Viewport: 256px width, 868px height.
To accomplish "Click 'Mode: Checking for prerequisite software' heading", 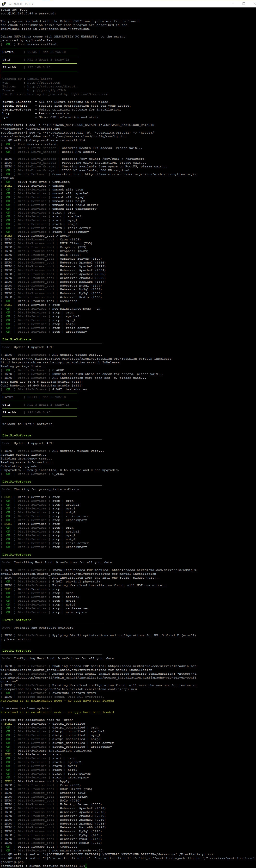I will (41, 489).
